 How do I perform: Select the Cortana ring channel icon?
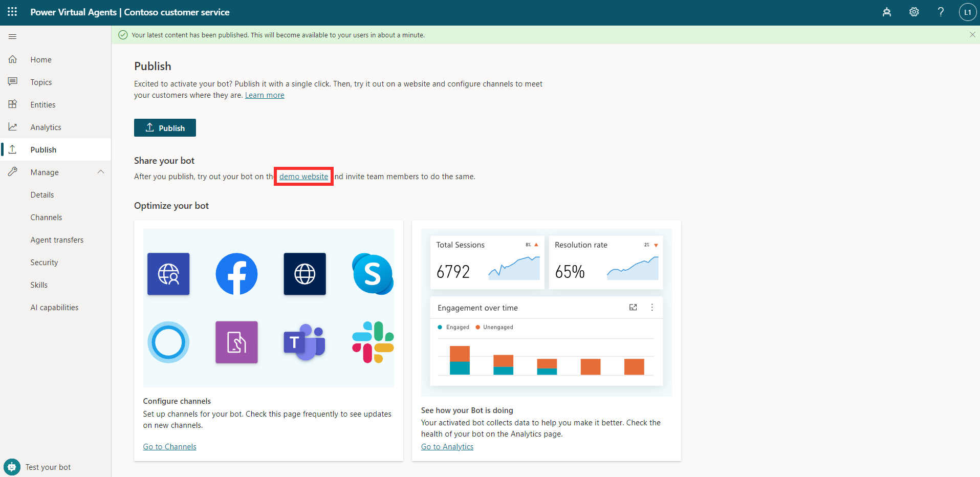click(x=168, y=342)
